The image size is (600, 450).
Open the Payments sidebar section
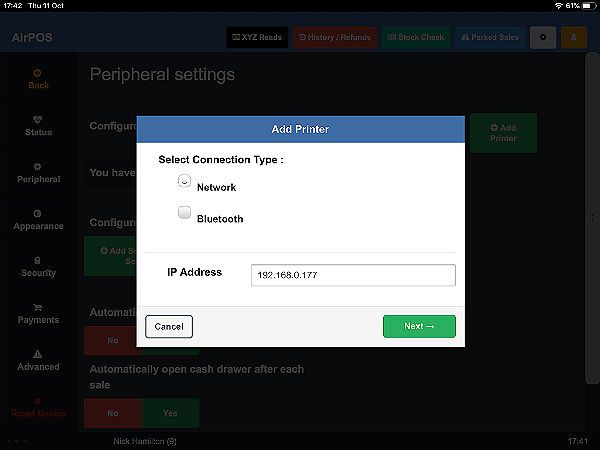38,314
